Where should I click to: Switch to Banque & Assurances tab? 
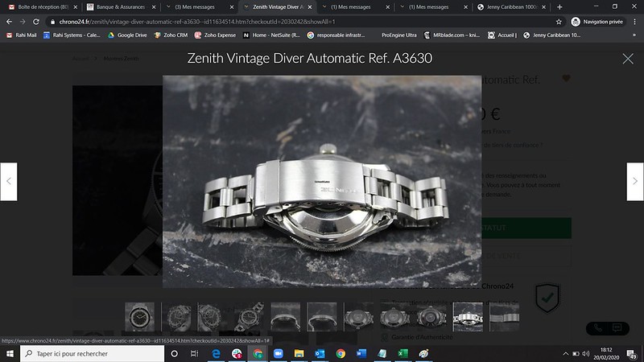click(121, 7)
